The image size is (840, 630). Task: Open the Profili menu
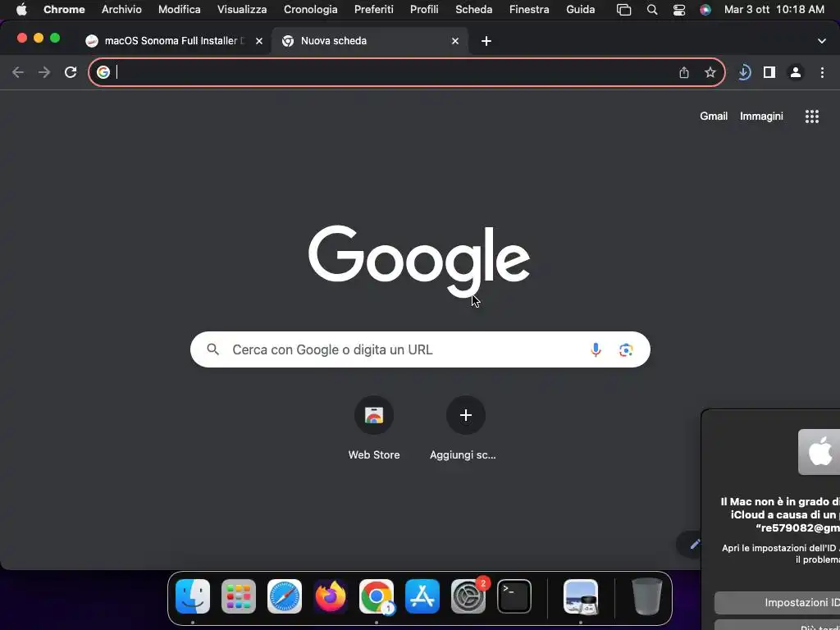pyautogui.click(x=424, y=10)
